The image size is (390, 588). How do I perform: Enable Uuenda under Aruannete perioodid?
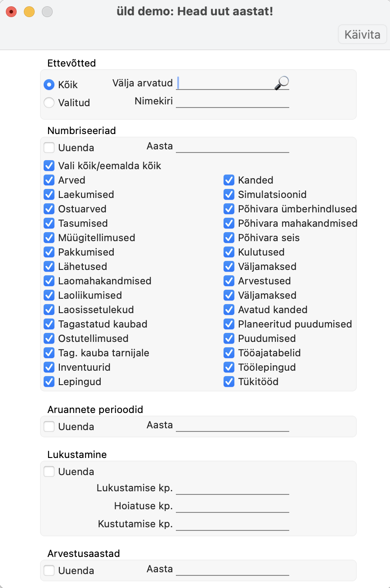49,426
